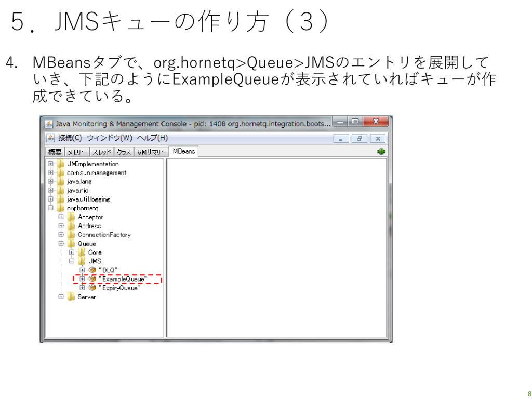The image size is (532, 399).
Task: Open the ヘルプ(H) menu
Action: coord(152,138)
